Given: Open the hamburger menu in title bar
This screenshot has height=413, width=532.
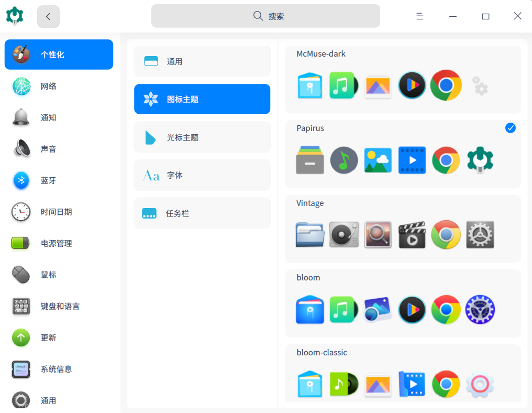Looking at the screenshot, I should (420, 16).
